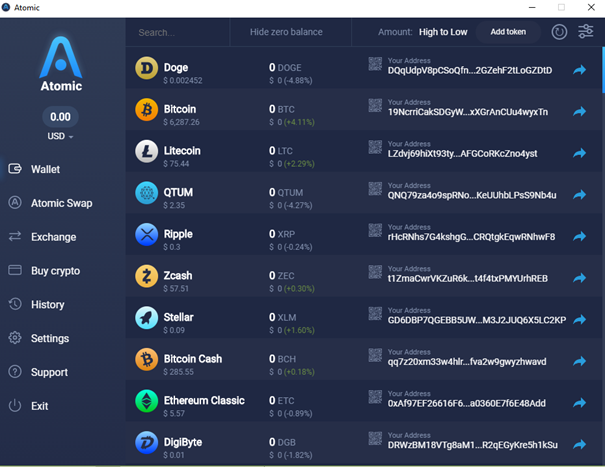The width and height of the screenshot is (605, 467).
Task: Send Ripple using the arrow icon
Action: 580,237
